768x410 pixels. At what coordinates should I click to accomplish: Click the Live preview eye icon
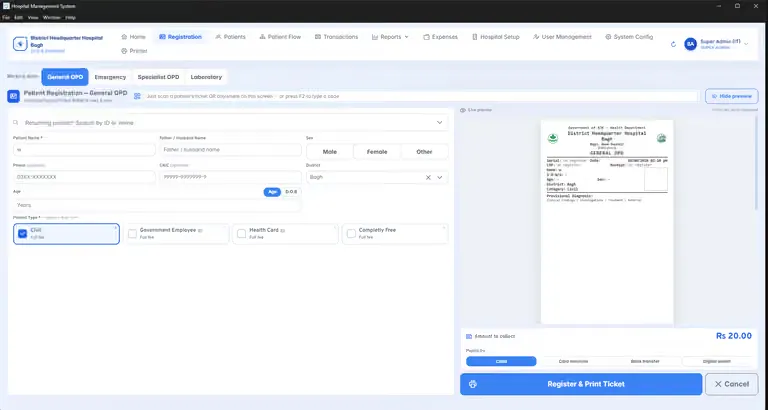(x=463, y=110)
